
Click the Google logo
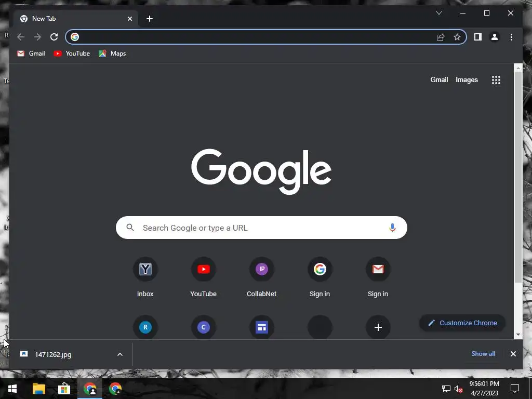(x=261, y=171)
